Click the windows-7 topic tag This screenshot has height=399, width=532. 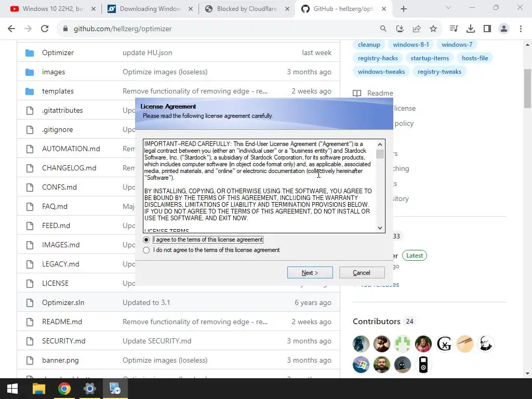pos(457,45)
